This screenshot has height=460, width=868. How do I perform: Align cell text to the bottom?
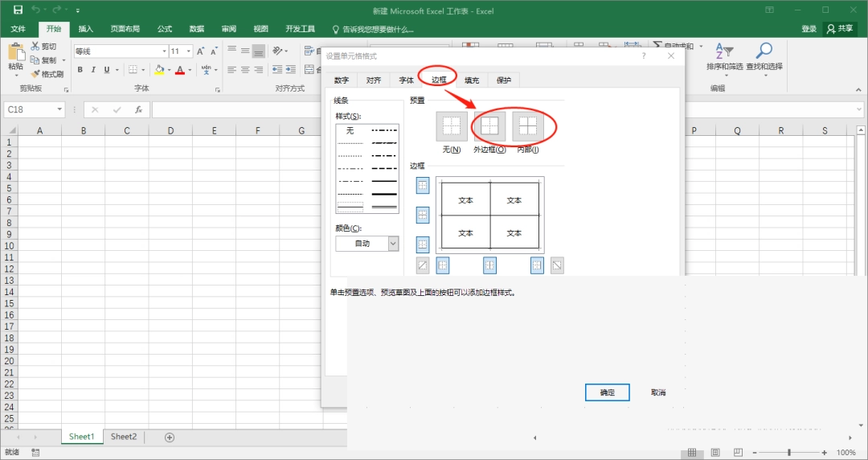click(259, 51)
